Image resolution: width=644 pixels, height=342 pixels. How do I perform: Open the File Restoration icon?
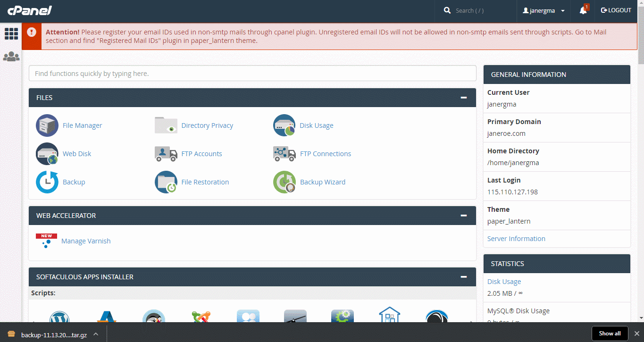166,182
